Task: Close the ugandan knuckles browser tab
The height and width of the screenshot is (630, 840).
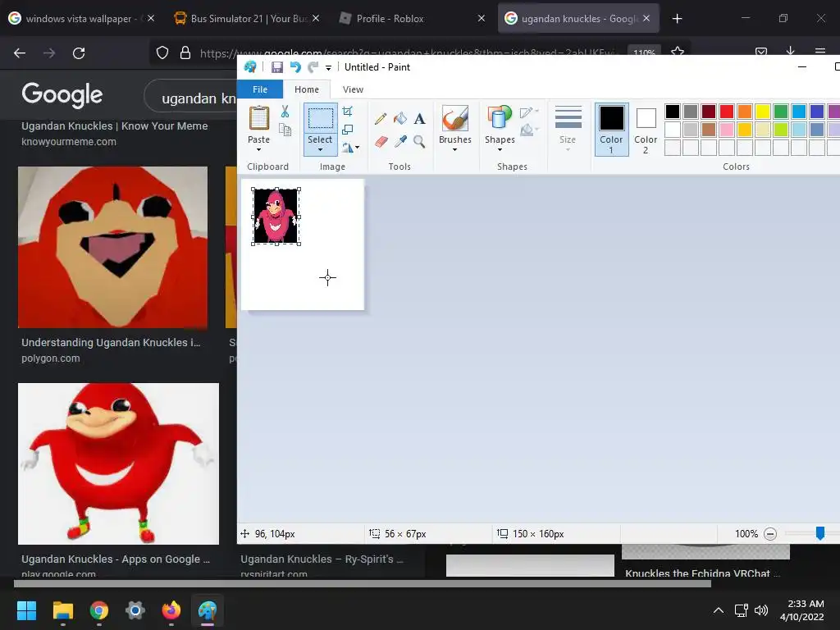Action: [x=646, y=18]
